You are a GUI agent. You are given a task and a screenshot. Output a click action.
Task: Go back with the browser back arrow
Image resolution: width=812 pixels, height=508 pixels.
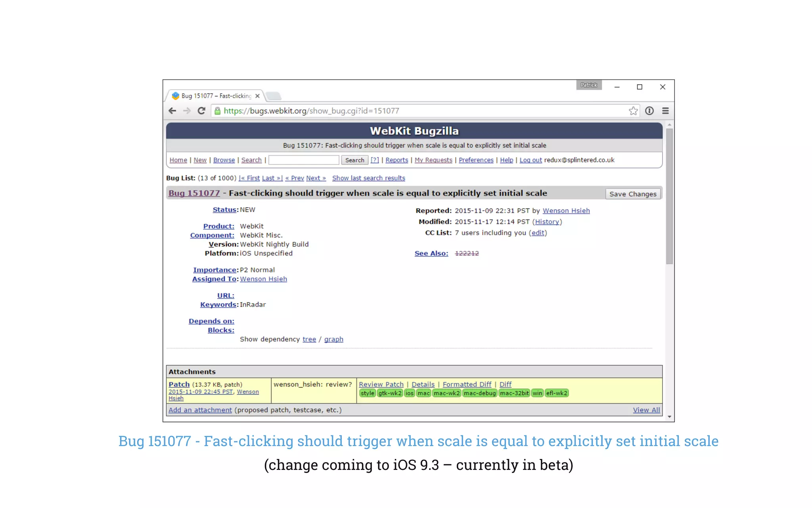pos(172,111)
